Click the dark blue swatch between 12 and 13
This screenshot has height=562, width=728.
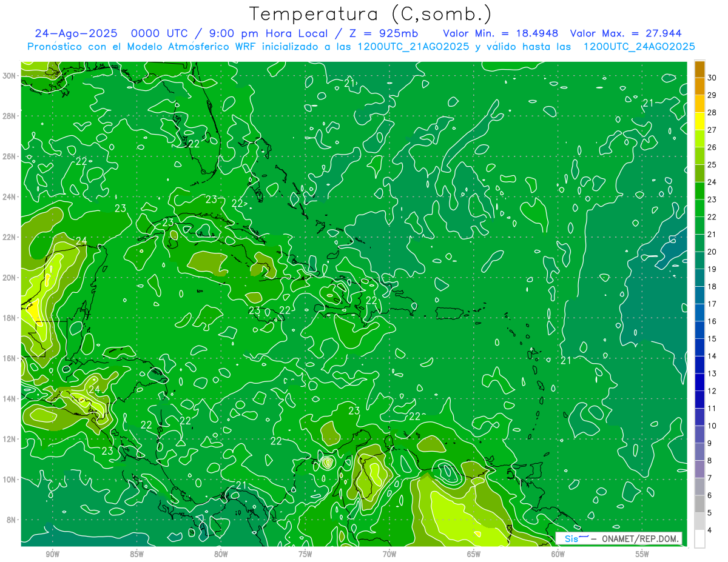(699, 382)
